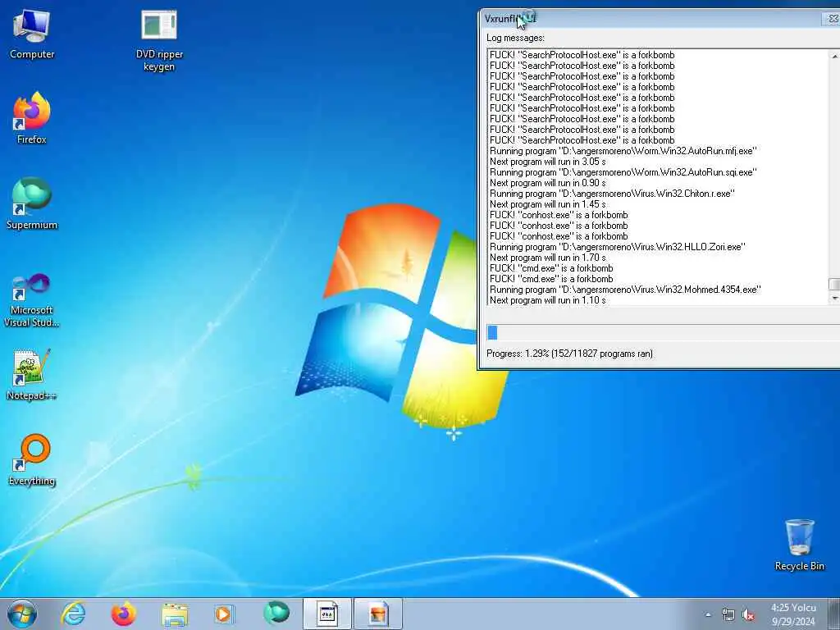Click the Vxrunfld window title bar

[x=659, y=19]
